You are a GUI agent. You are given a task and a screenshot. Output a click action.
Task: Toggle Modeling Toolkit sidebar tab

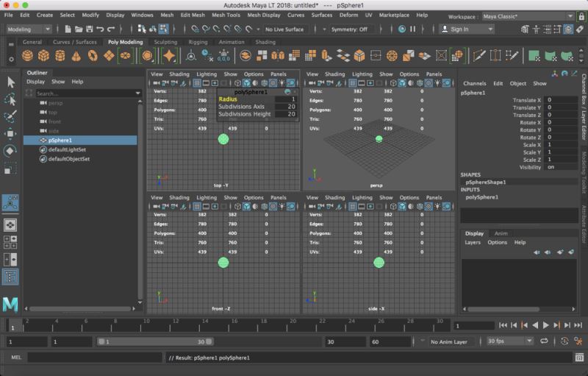[x=584, y=172]
